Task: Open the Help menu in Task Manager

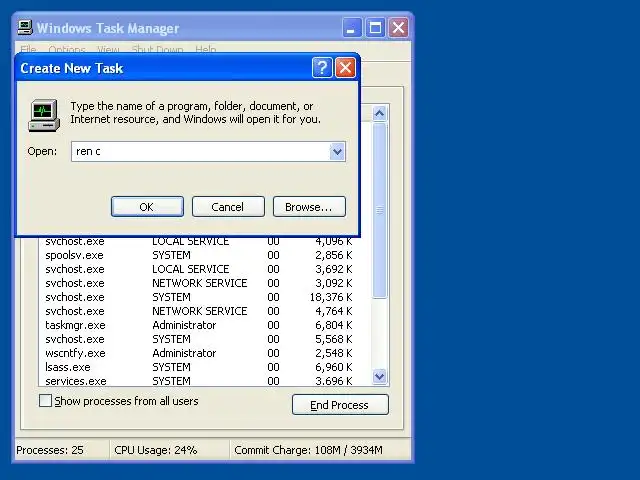Action: point(206,50)
